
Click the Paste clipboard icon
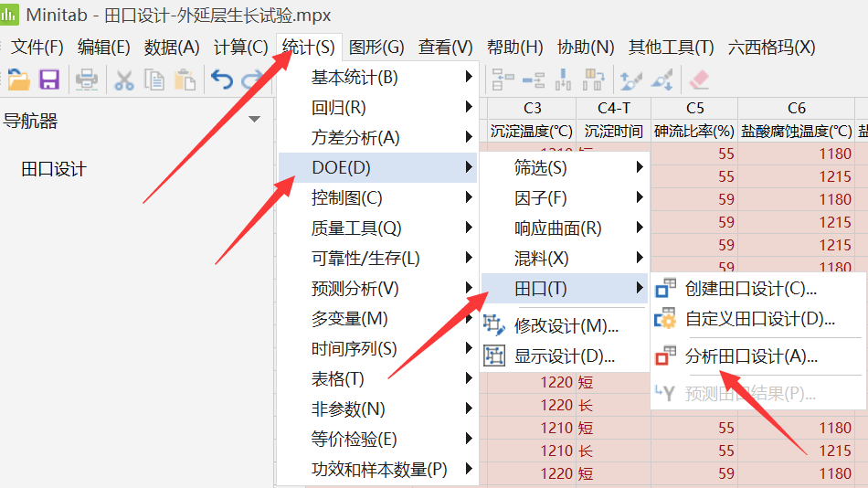point(185,80)
